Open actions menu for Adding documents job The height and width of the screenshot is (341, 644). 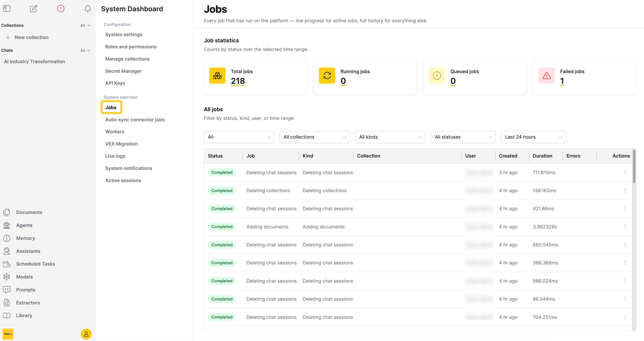[x=625, y=227]
